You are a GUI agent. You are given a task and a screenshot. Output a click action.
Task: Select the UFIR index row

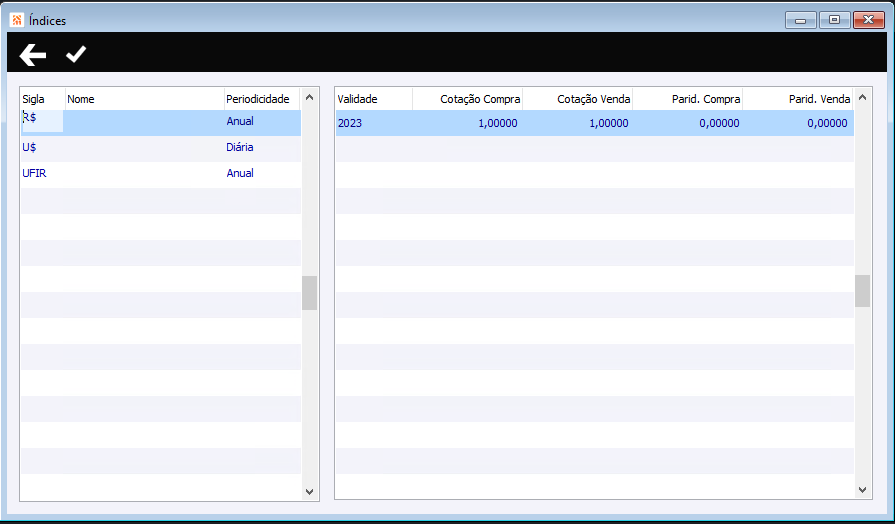coord(161,174)
